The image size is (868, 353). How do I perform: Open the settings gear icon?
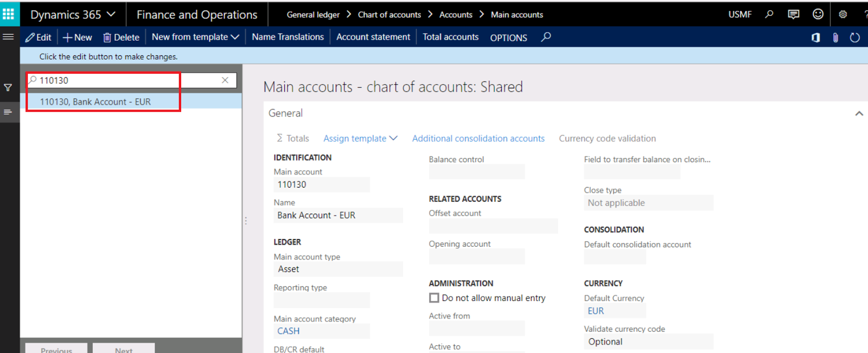[x=843, y=15]
